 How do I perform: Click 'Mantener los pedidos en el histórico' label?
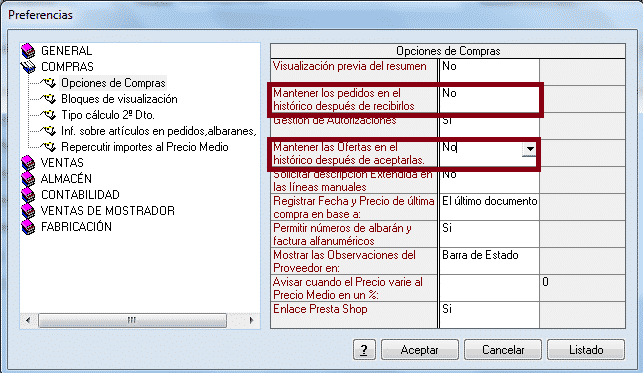(x=344, y=100)
